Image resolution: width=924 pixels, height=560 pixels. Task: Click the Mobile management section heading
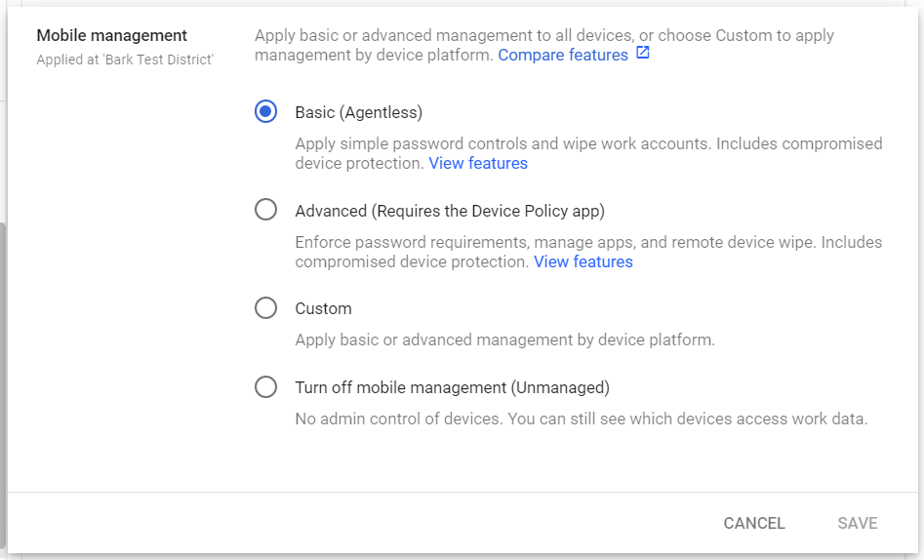click(x=112, y=35)
